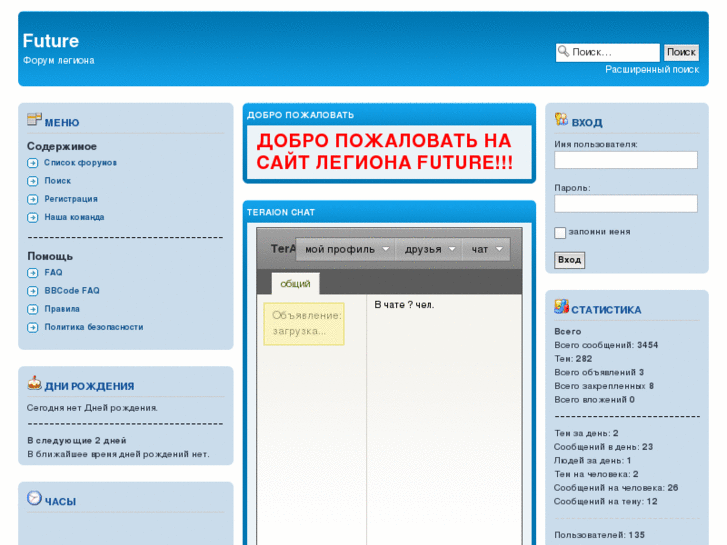The image size is (727, 545).
Task: Open Расширенный поиск link
Action: (x=652, y=70)
